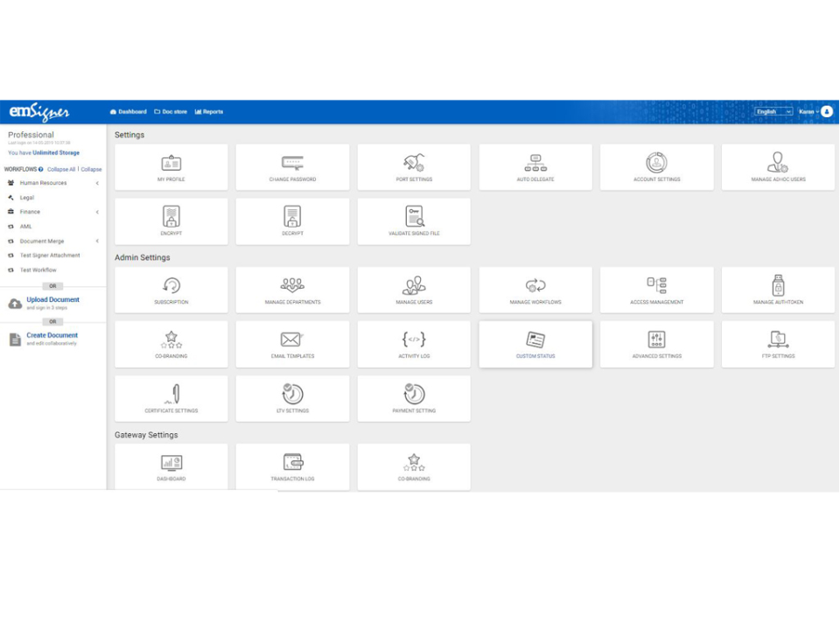Click the Manage Departments icon

coord(292,290)
